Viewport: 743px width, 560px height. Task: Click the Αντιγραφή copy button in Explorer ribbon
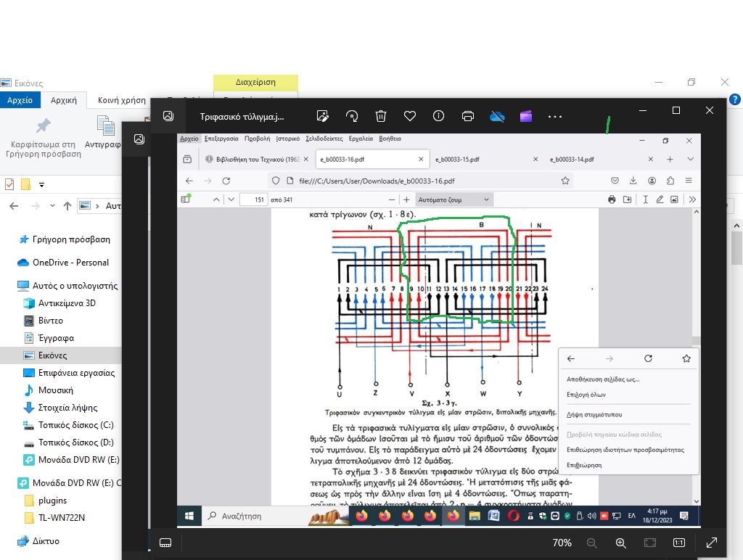[x=104, y=132]
